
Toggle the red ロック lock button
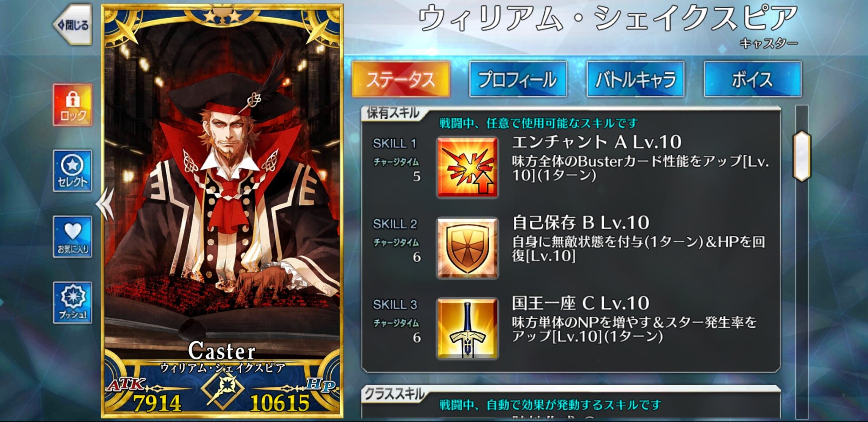click(x=72, y=105)
